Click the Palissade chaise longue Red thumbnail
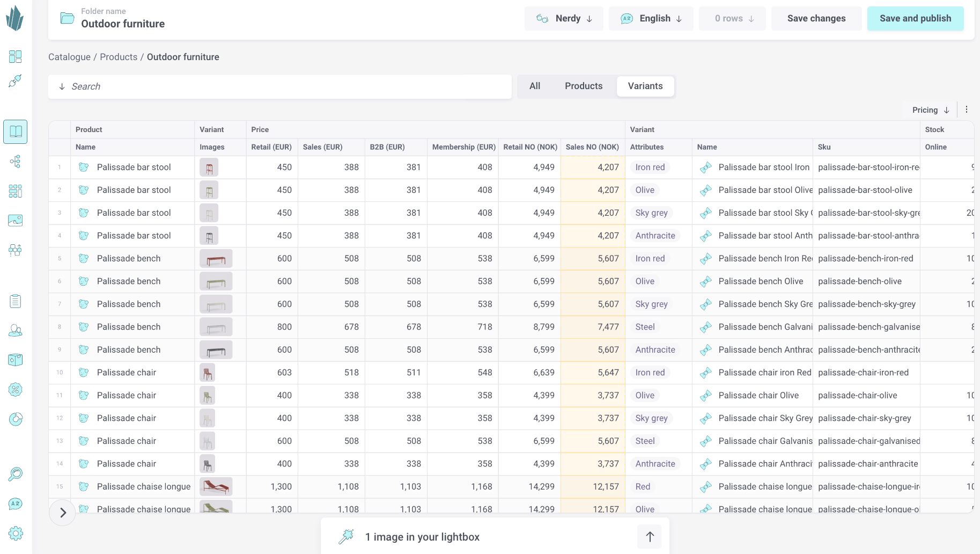The image size is (980, 554). (x=216, y=487)
